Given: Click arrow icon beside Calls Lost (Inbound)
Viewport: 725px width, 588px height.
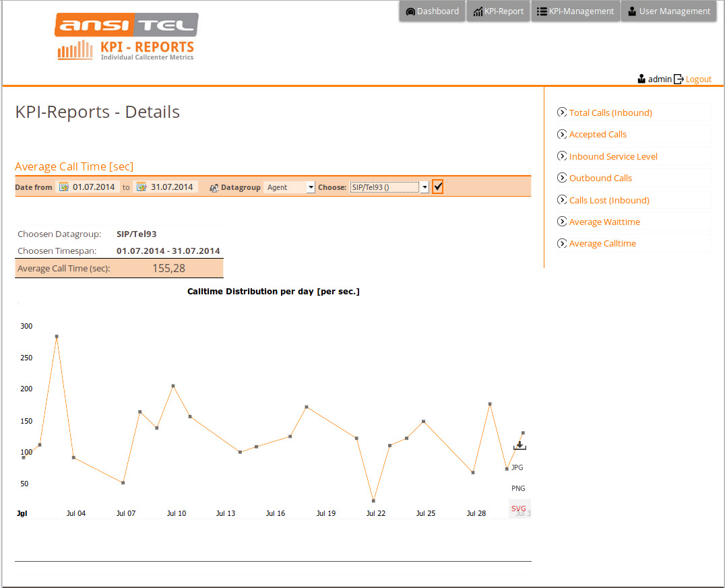Looking at the screenshot, I should pyautogui.click(x=562, y=199).
